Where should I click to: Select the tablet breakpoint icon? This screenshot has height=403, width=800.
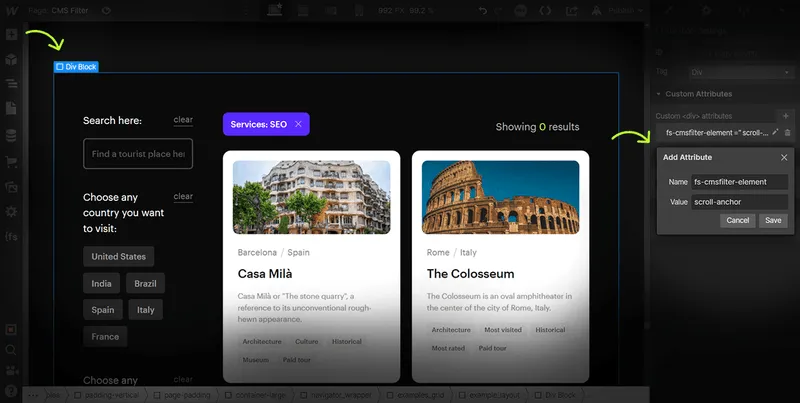pos(303,10)
